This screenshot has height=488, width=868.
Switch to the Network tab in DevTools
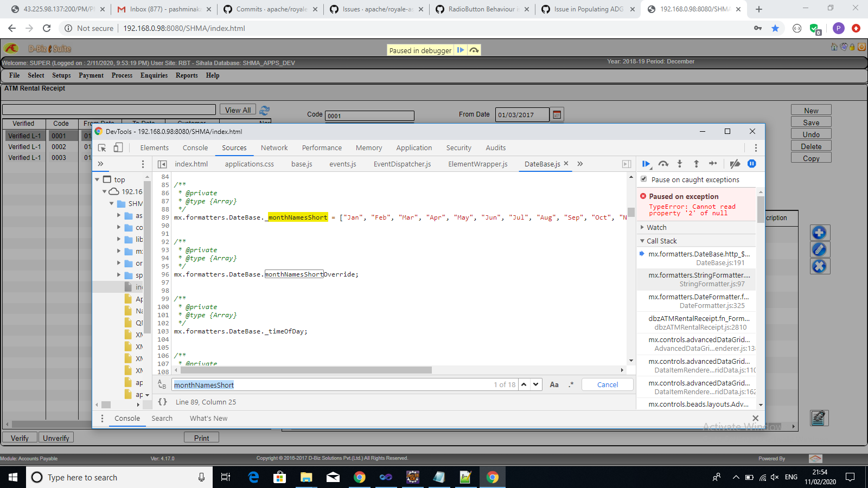(274, 147)
